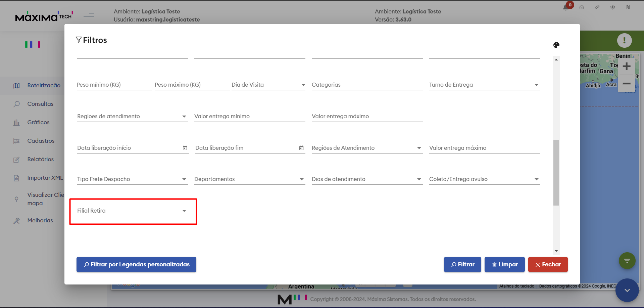This screenshot has height=308, width=644.
Task: Expand the Tipo Frete Despacho dropdown
Action: (132, 179)
